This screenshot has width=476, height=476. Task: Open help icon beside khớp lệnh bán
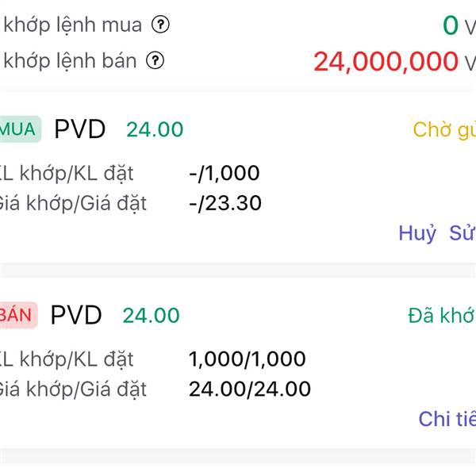click(x=155, y=60)
